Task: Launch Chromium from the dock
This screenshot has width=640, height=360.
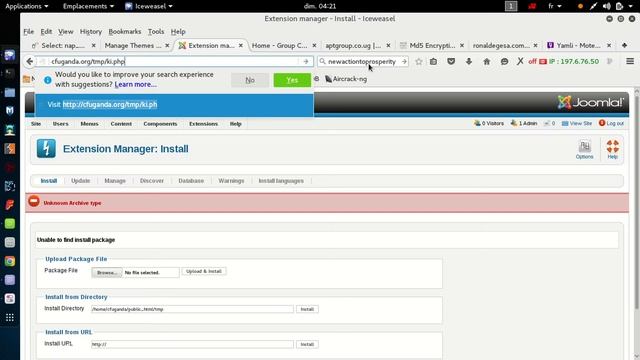Action: pos(10,261)
